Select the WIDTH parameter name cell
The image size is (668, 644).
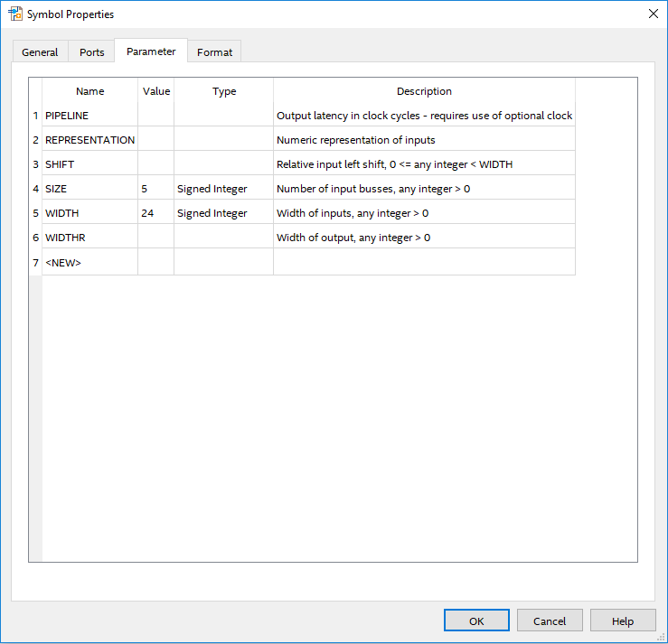pyautogui.click(x=89, y=213)
